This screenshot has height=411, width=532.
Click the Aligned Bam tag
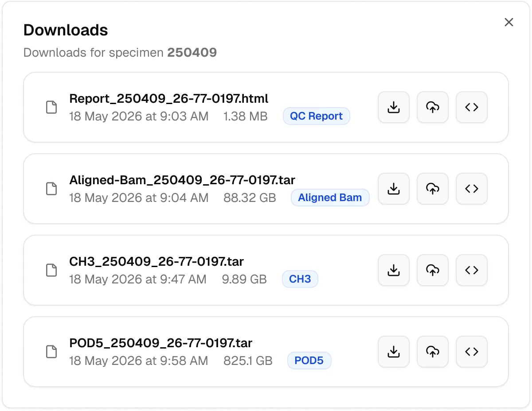click(330, 198)
